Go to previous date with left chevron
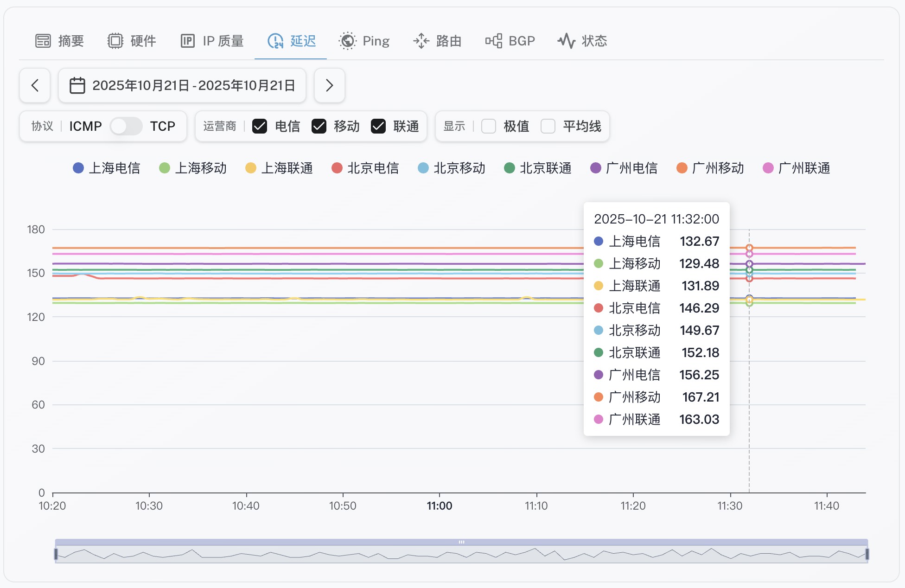Screen dimensions: 905x588 click(35, 85)
